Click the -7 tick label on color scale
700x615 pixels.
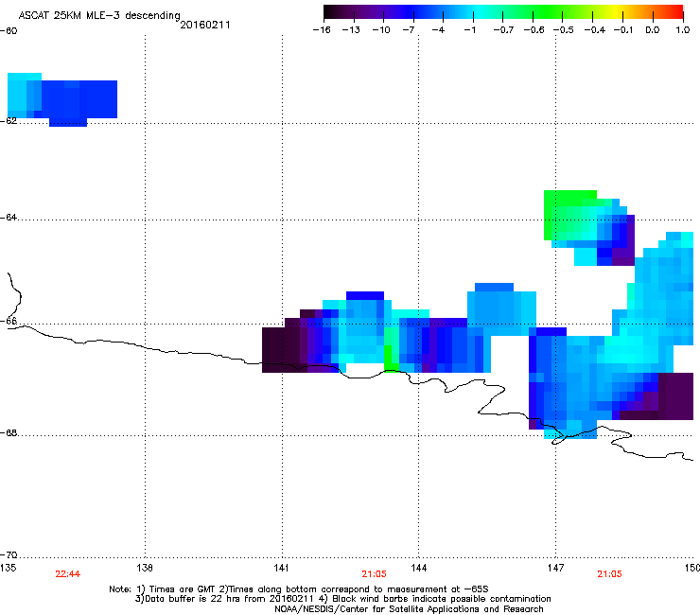coord(409,30)
